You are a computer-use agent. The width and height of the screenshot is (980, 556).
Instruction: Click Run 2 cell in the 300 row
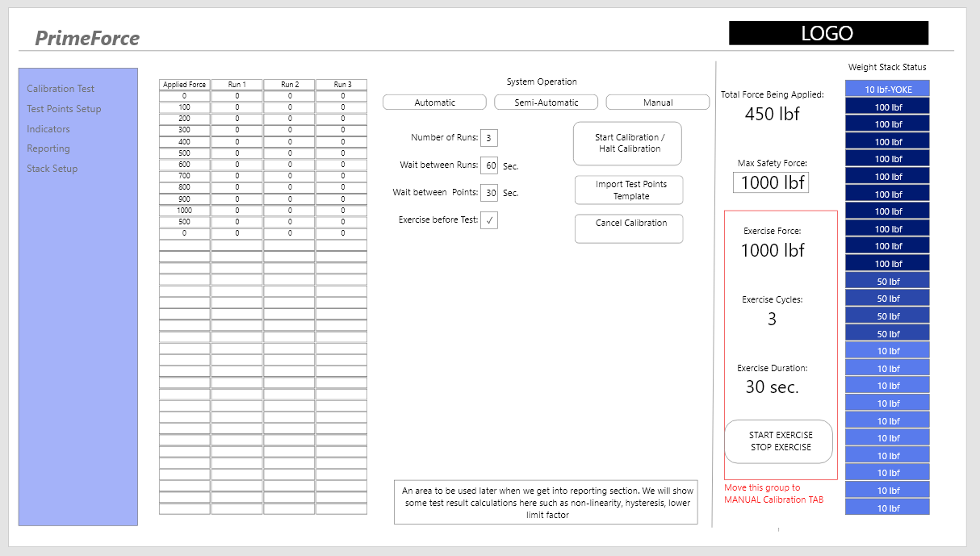pyautogui.click(x=290, y=130)
